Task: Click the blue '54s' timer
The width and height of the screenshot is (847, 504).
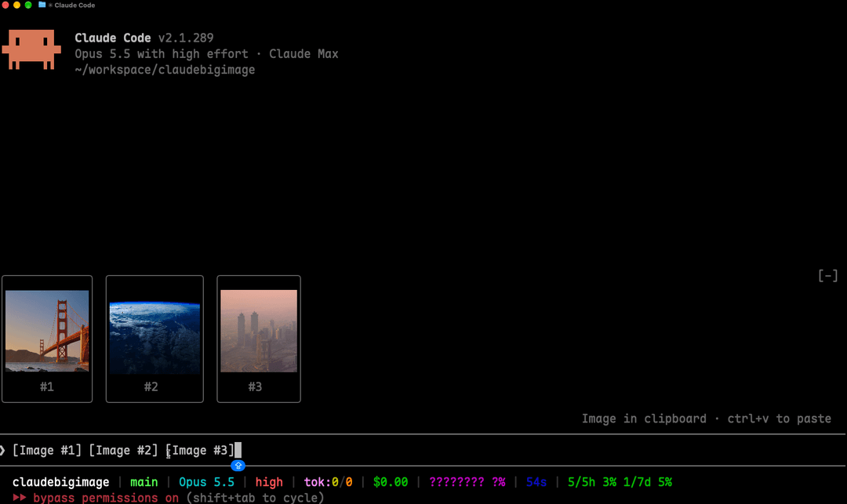Action: tap(536, 482)
